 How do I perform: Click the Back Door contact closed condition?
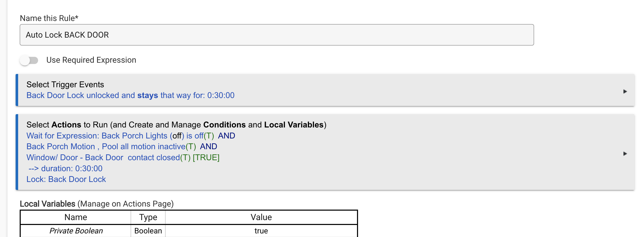(123, 158)
